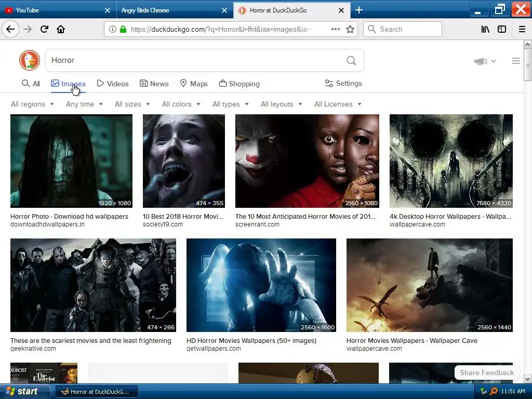Screen dimensions: 532x399
Task: Select the Horror at DuckDuckGo tab
Action: (292, 10)
